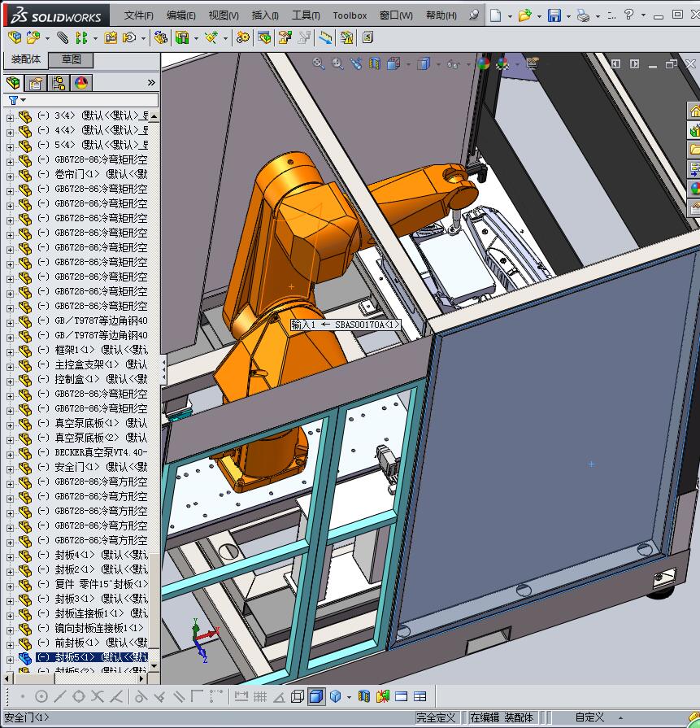Click the Assembly Features icon

182,37
